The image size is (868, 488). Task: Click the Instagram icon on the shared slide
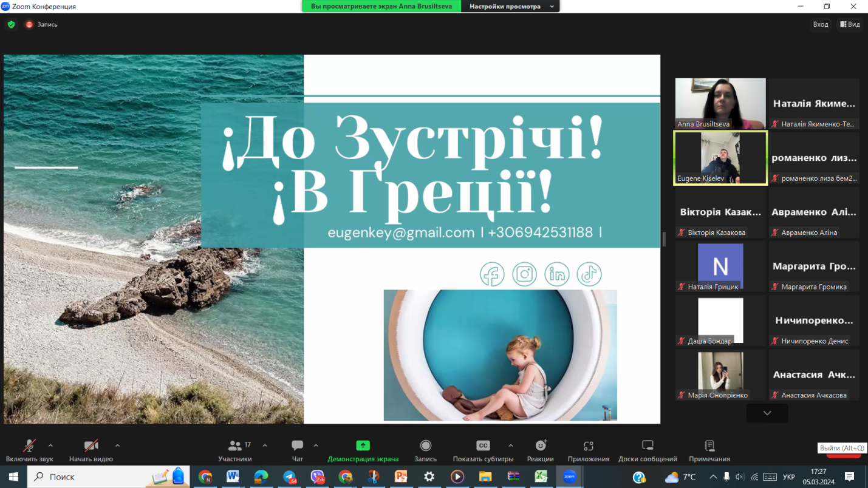tap(524, 274)
